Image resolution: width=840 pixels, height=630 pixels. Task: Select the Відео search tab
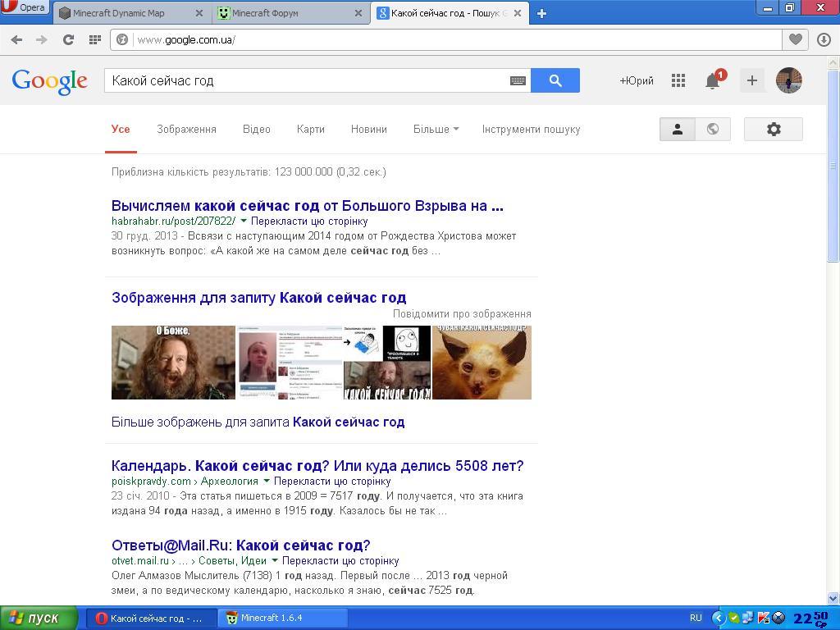click(x=256, y=129)
